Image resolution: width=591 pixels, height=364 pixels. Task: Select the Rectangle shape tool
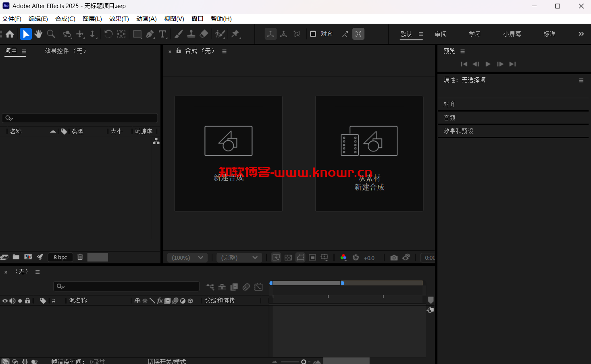pyautogui.click(x=137, y=34)
